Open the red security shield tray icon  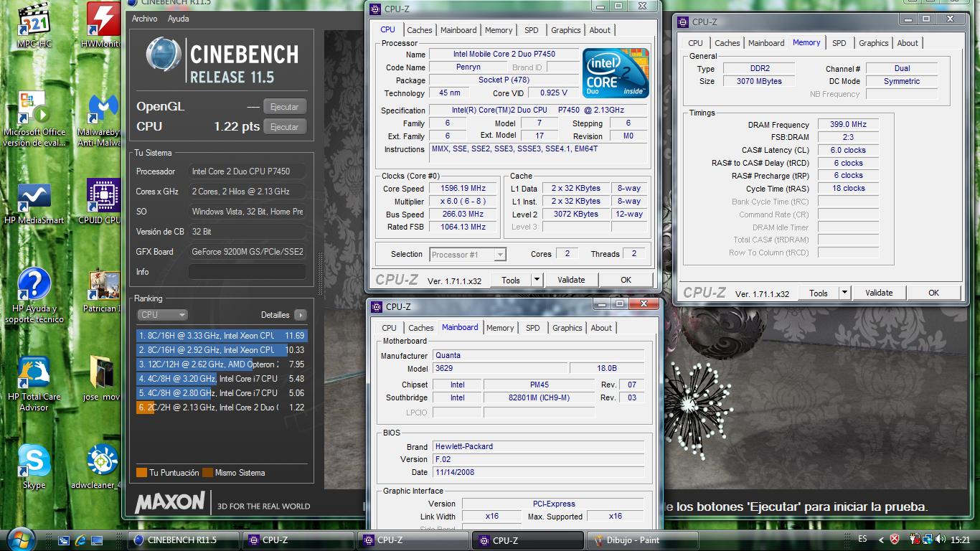(895, 540)
